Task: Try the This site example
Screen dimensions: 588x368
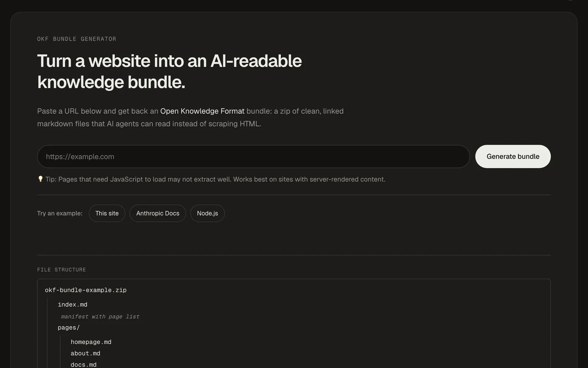Action: pyautogui.click(x=107, y=213)
